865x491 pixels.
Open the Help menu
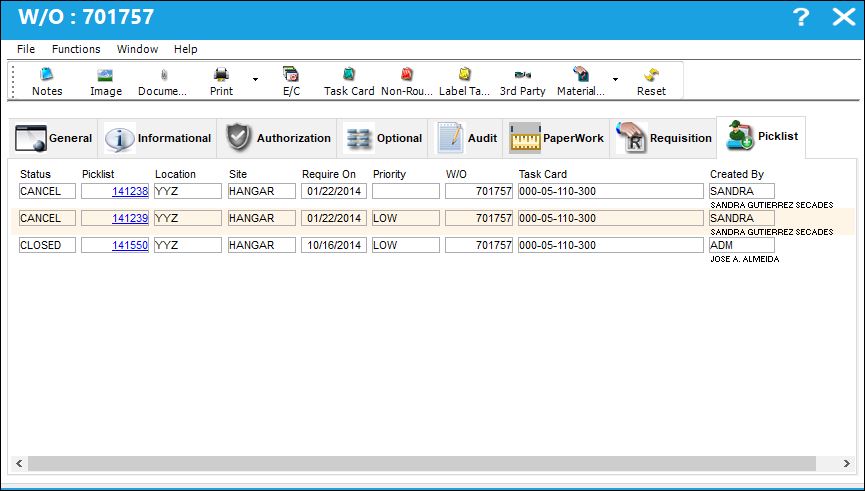coord(185,49)
